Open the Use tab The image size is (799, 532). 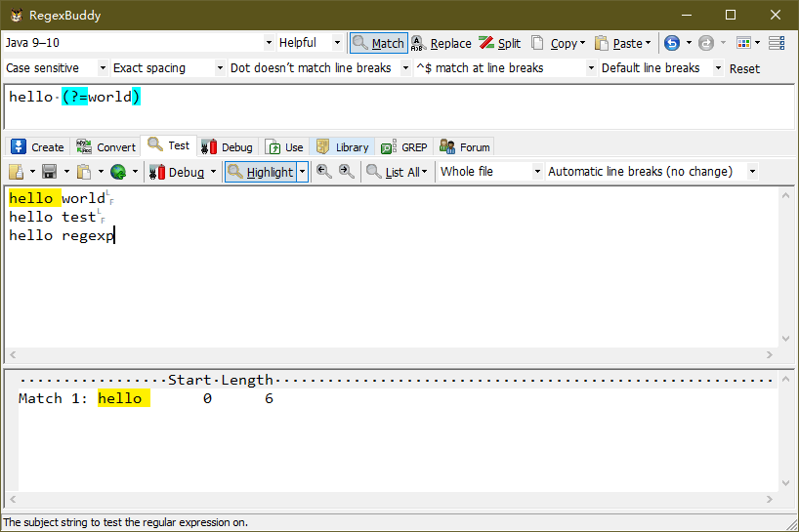click(284, 147)
